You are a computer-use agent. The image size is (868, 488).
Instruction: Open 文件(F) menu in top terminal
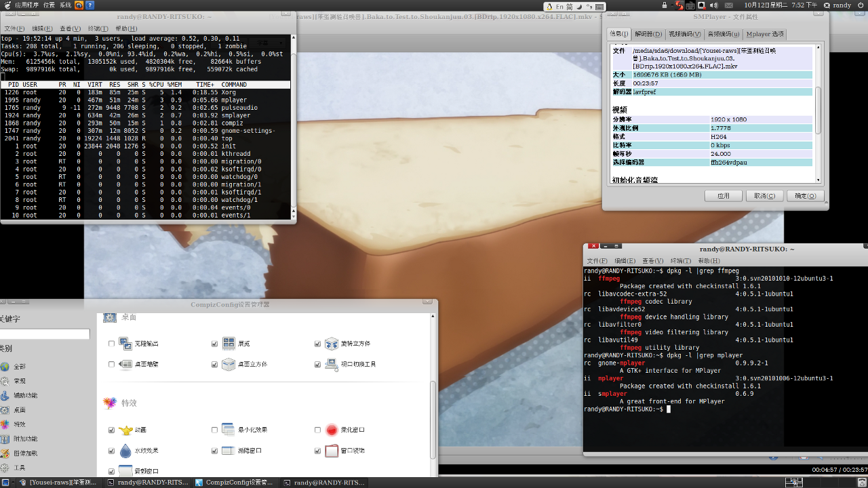point(14,28)
